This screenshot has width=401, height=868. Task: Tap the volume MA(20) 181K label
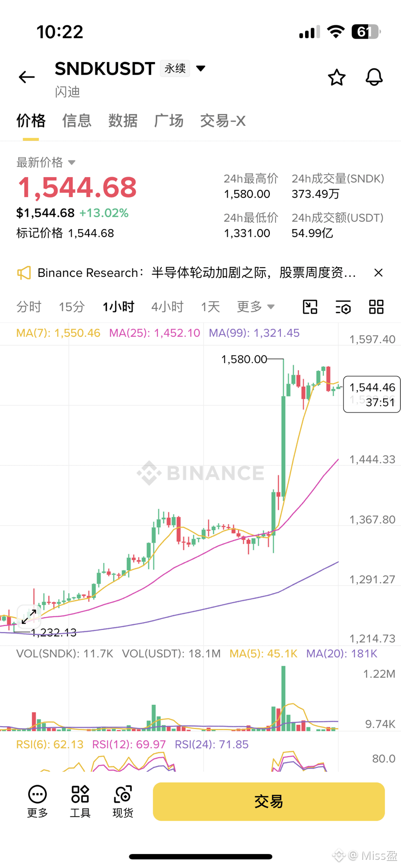pos(342,654)
